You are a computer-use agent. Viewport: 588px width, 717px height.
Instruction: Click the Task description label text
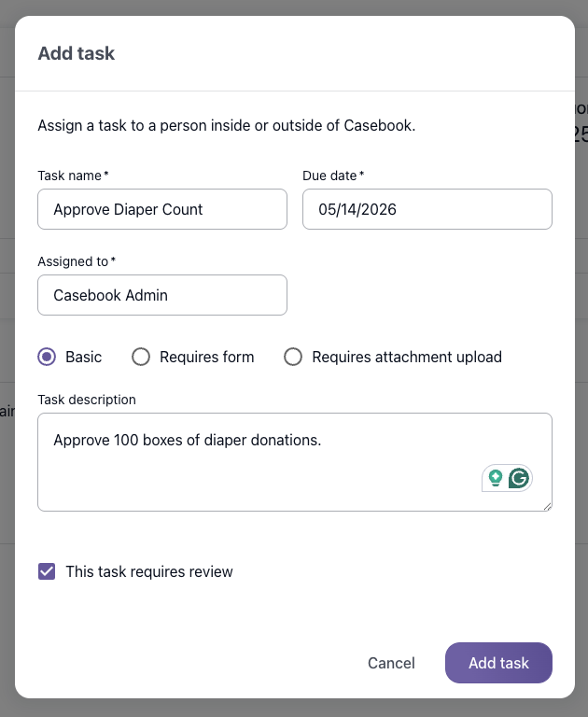87,400
